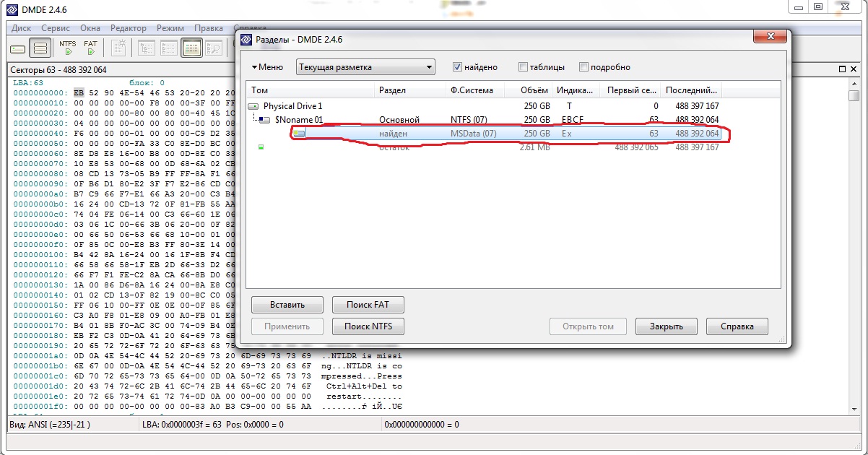
Task: Click the 'Секторы 63 - 488 392 064' panel title
Action: point(58,70)
